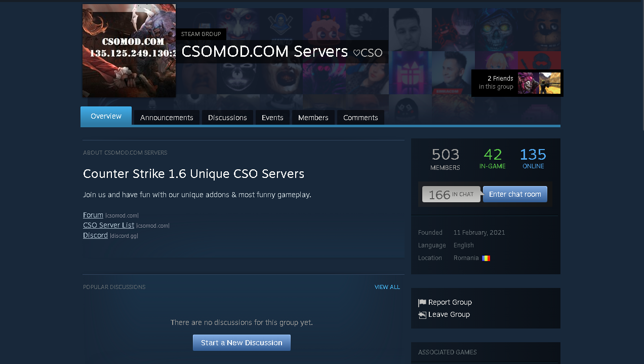The width and height of the screenshot is (644, 364).
Task: Click the ♡CSO group abbreviation
Action: (368, 53)
